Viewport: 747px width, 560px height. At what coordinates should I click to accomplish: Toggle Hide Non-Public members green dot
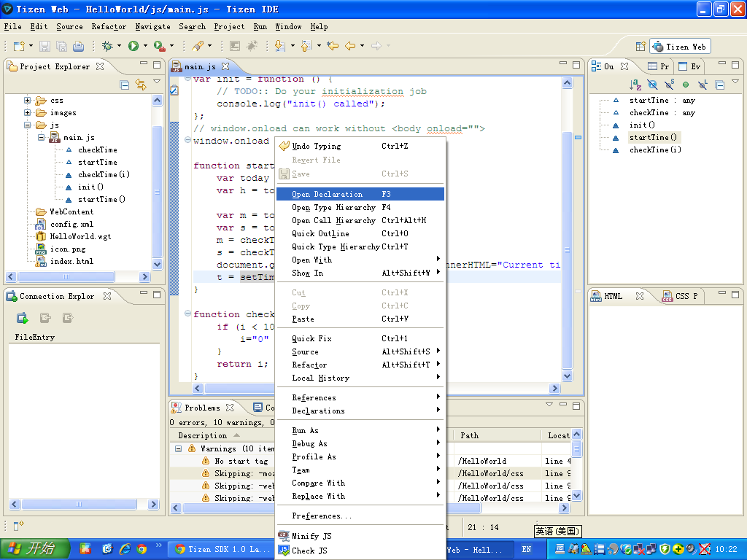(686, 85)
